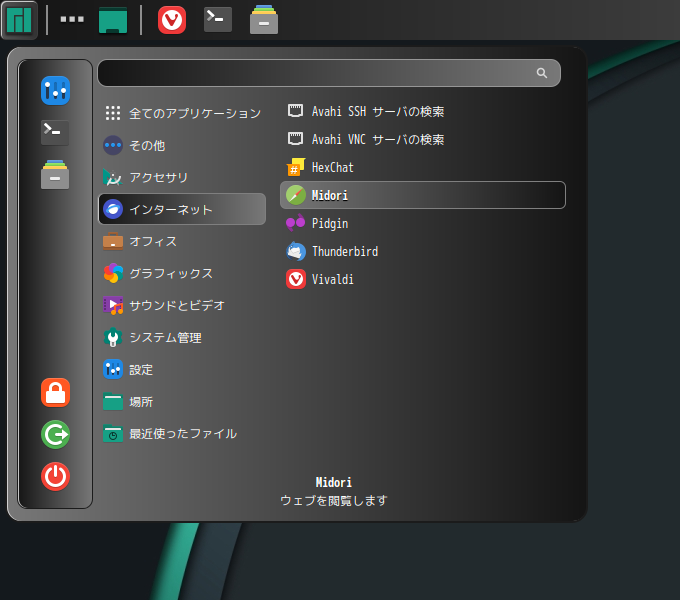The image size is (680, 600).
Task: Click the search magnifier icon
Action: (542, 73)
